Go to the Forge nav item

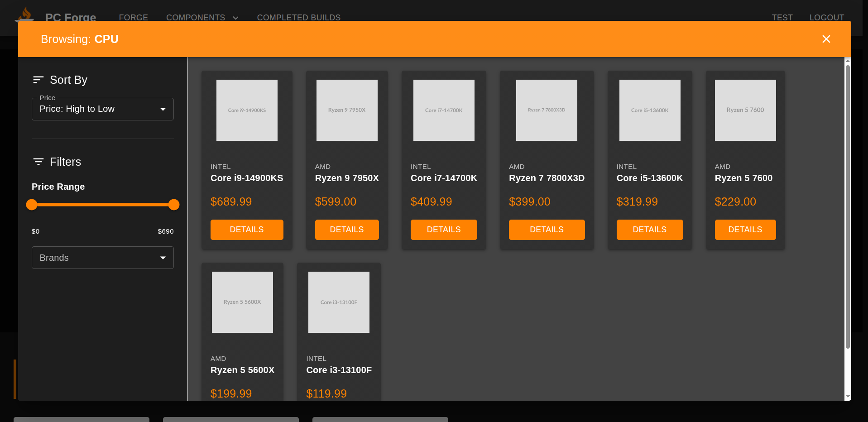(133, 17)
